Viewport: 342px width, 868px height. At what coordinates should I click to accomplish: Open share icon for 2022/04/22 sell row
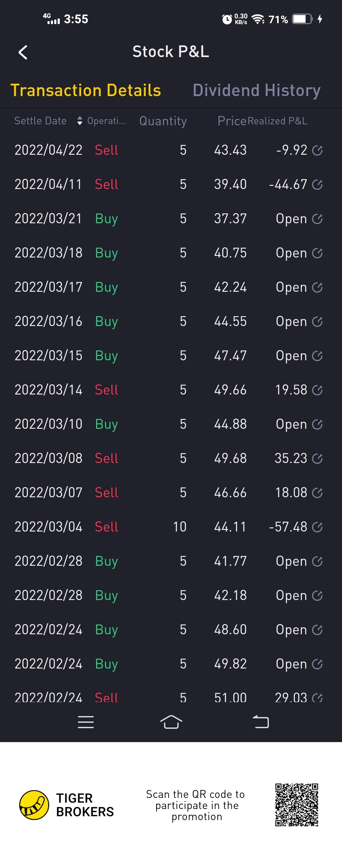[x=317, y=150]
